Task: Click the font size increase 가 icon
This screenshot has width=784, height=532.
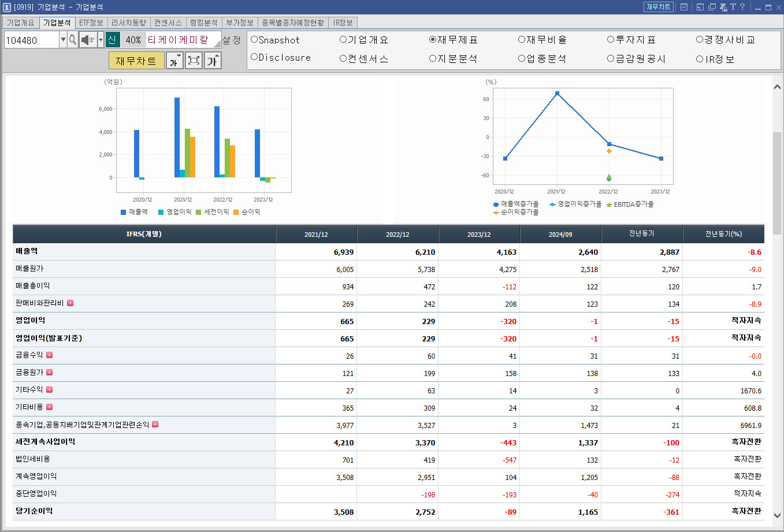Action: [x=213, y=60]
